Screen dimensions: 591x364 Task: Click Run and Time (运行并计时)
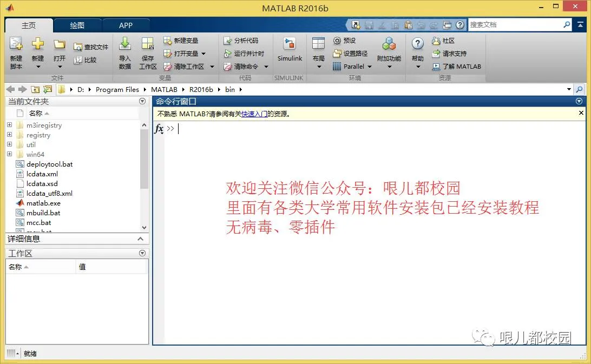pos(244,54)
